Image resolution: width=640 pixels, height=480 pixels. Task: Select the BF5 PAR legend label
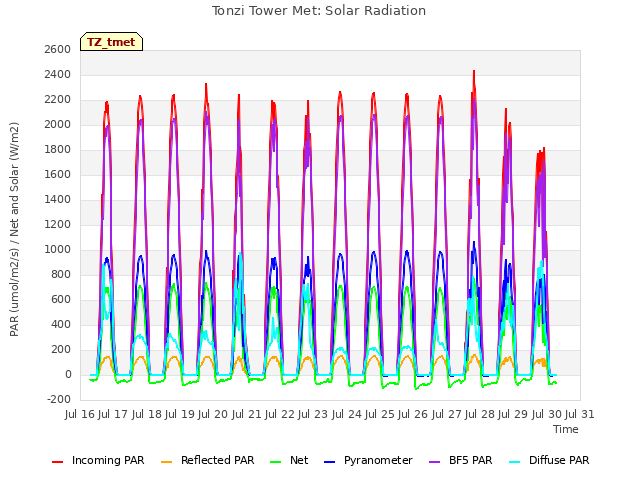point(471,460)
